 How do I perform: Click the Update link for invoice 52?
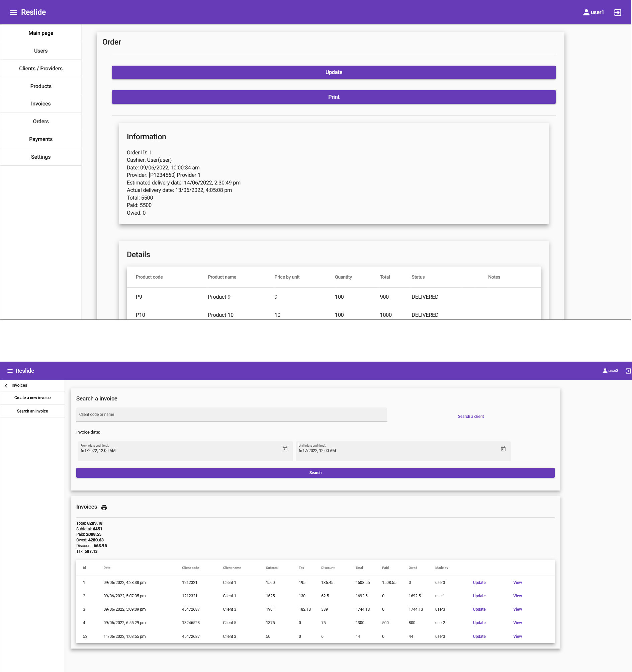coord(479,636)
